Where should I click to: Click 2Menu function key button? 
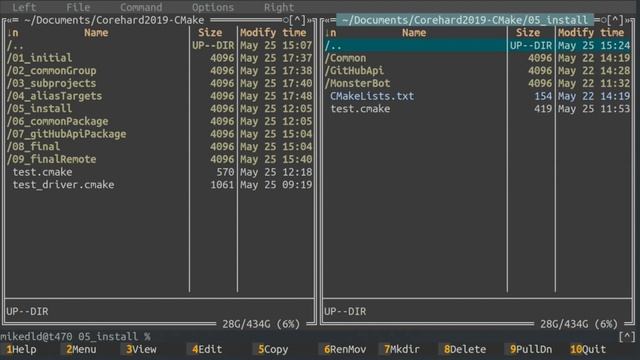point(81,349)
